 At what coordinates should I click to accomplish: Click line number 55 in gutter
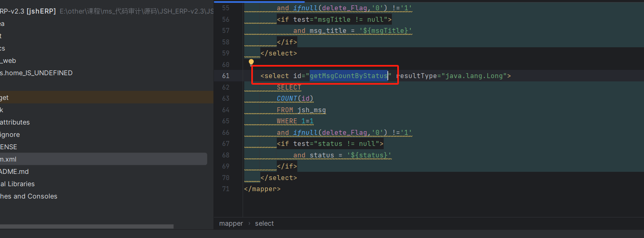coord(225,8)
